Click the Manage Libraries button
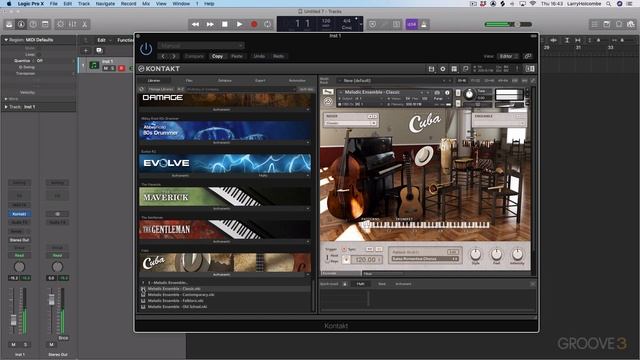Screen dimensions: 640x360 (x=161, y=89)
